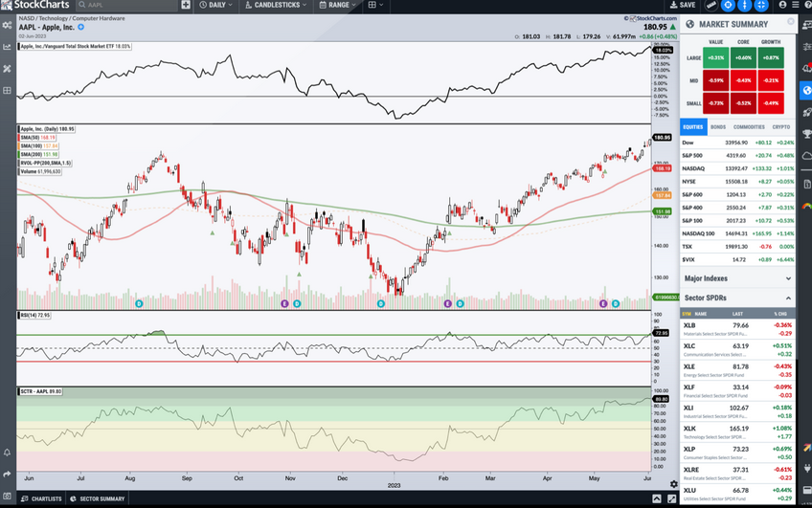This screenshot has width=812, height=508.
Task: Expand the Major Indexes section
Action: [x=736, y=278]
